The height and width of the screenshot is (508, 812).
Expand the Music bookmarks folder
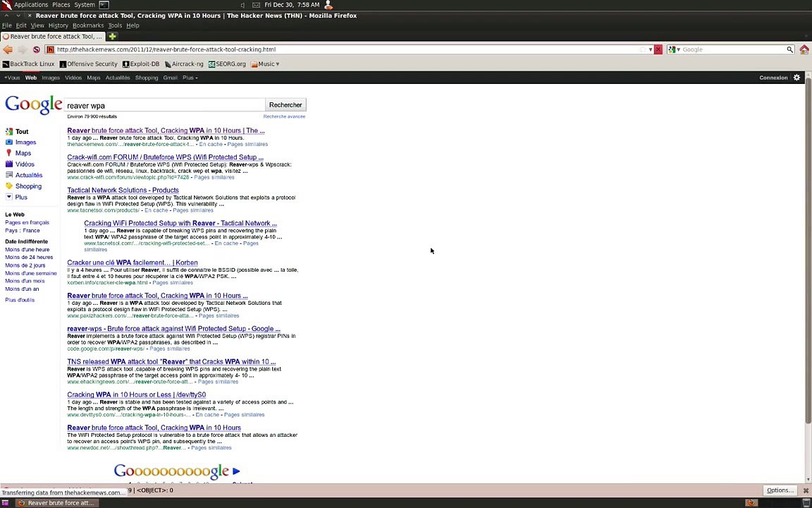point(265,64)
